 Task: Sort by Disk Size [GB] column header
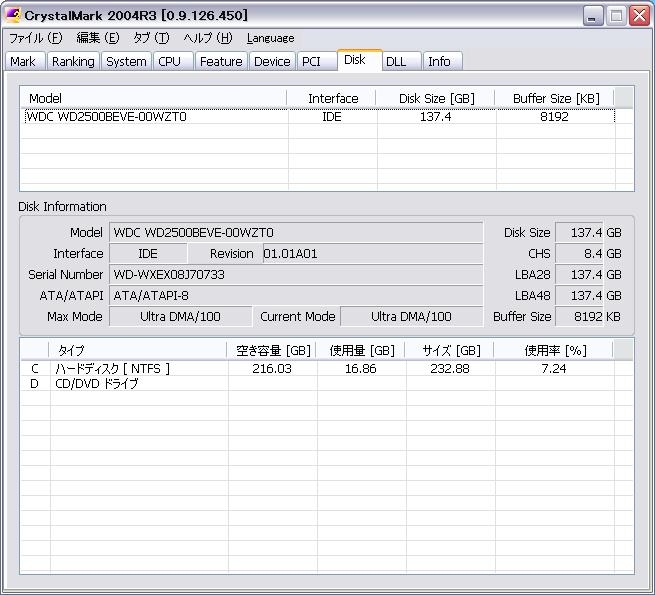click(436, 98)
